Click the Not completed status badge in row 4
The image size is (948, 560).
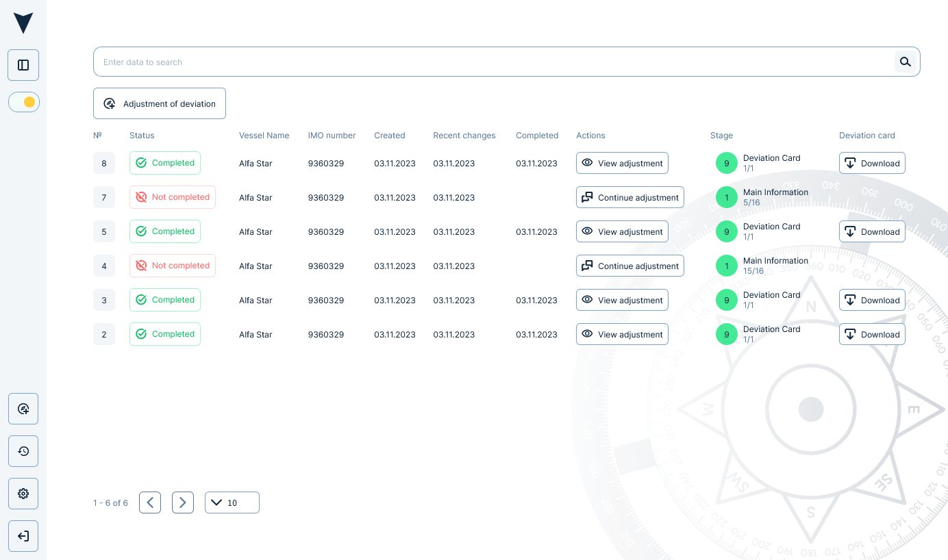coord(173,266)
